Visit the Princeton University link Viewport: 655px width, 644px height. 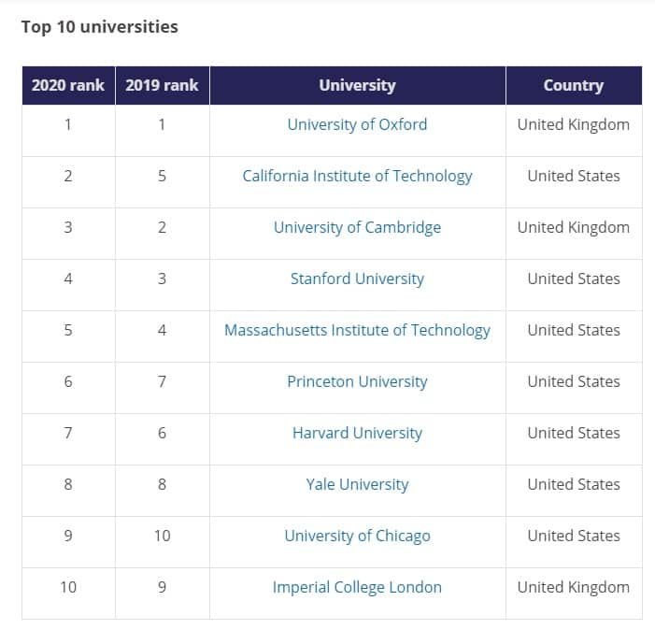click(x=357, y=381)
